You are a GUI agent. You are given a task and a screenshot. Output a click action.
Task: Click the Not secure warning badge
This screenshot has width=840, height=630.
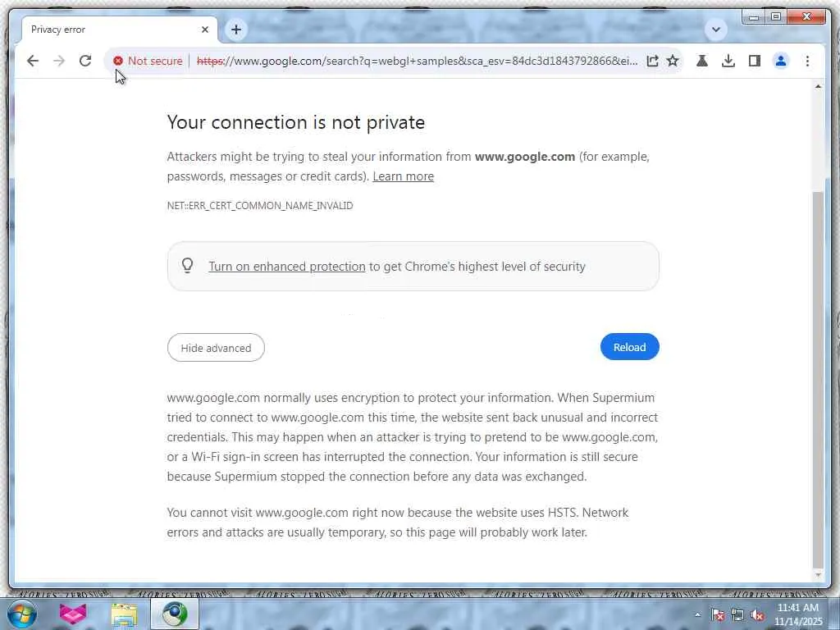pyautogui.click(x=148, y=61)
